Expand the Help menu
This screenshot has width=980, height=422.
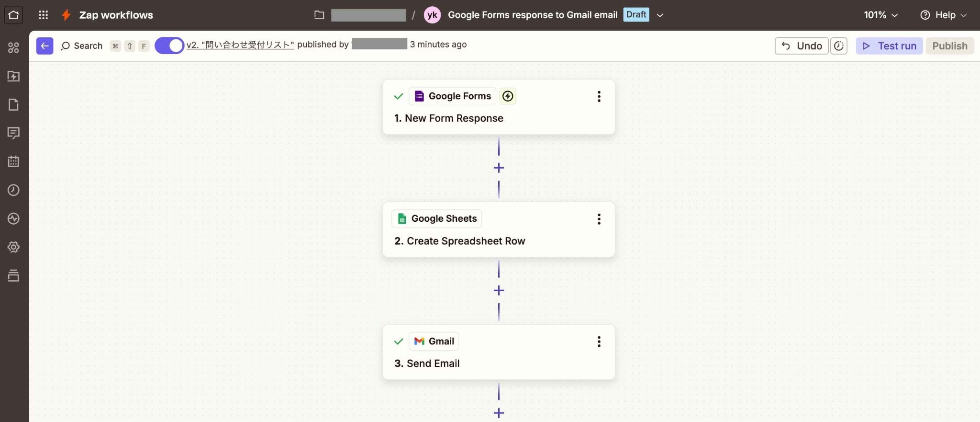tap(943, 15)
